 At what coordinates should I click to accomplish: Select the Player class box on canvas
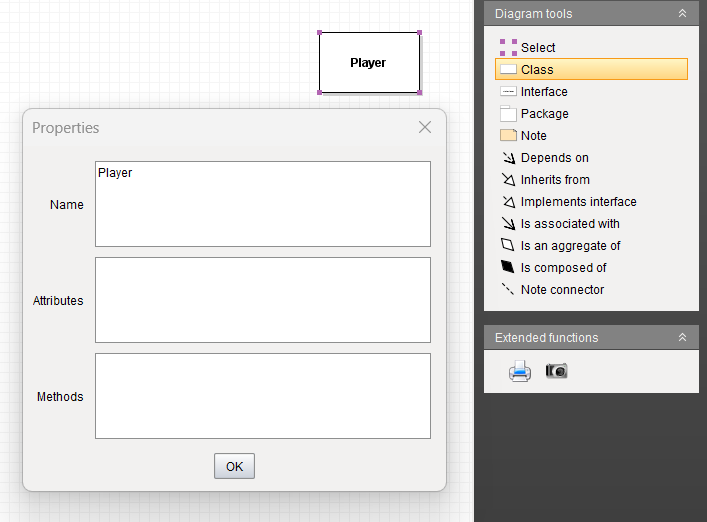[x=369, y=63]
